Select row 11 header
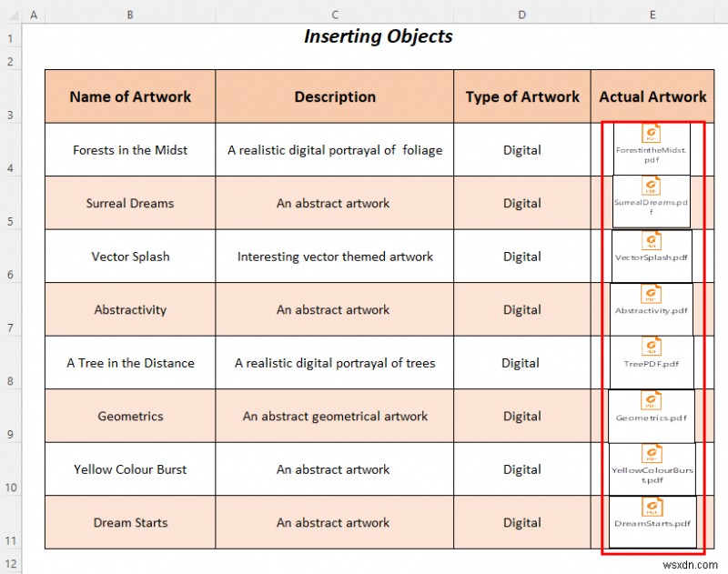 [x=11, y=522]
